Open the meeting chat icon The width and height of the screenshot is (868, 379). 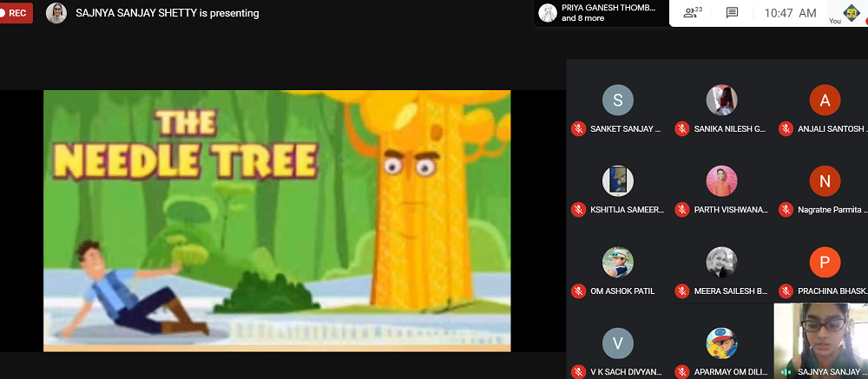(732, 13)
